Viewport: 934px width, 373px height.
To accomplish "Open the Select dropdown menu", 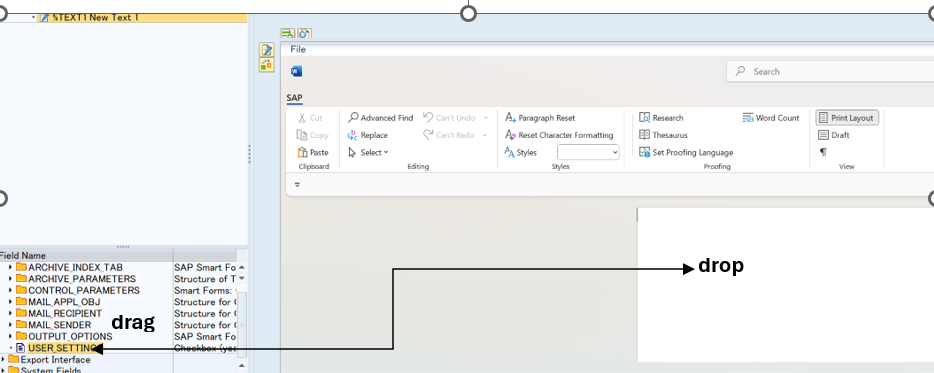I will 368,153.
